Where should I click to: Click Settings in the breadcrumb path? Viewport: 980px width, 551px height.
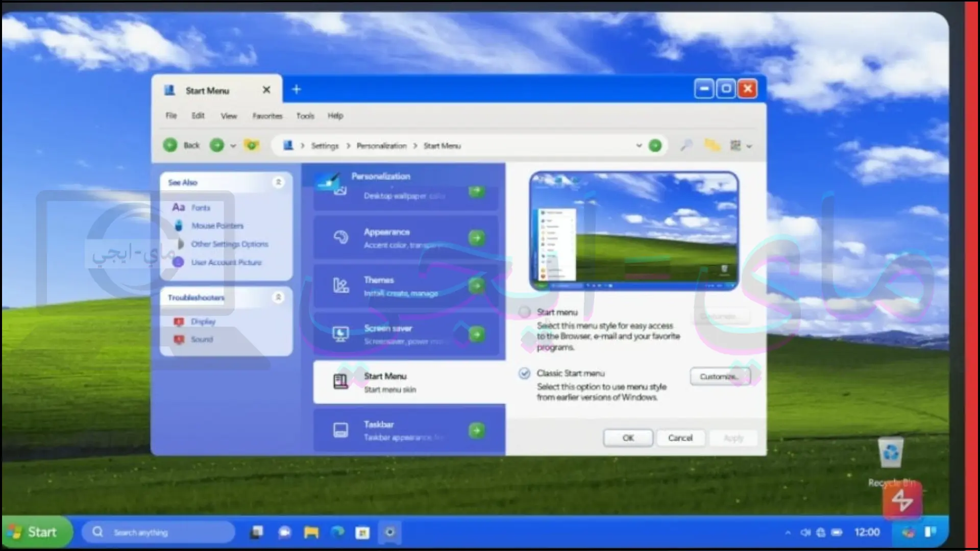(325, 146)
